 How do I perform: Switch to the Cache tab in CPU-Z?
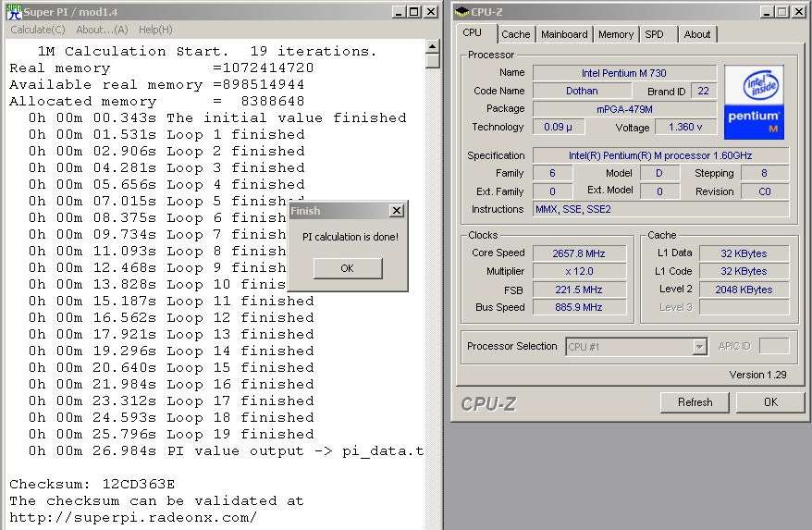click(516, 34)
